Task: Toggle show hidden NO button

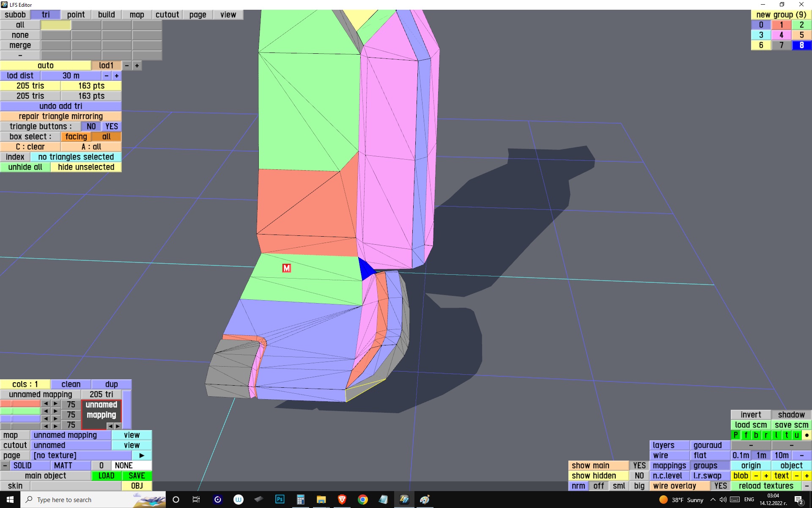Action: click(x=639, y=476)
